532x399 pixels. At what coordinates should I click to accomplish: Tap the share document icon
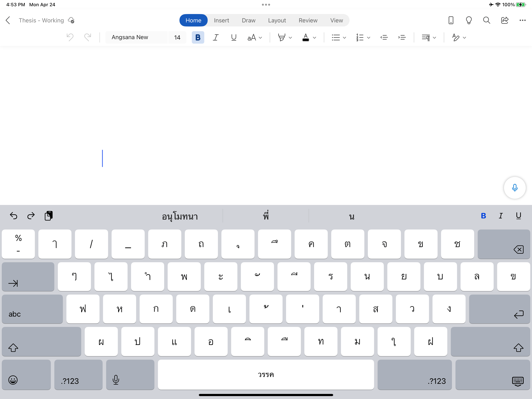pyautogui.click(x=504, y=20)
